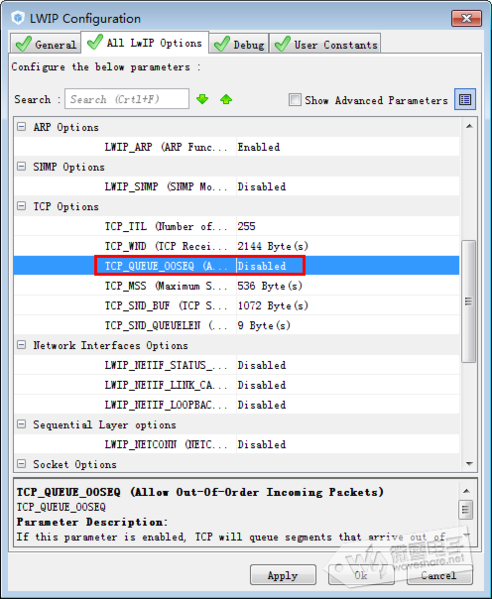Click the Cancel button
Image resolution: width=492 pixels, height=599 pixels.
[439, 575]
